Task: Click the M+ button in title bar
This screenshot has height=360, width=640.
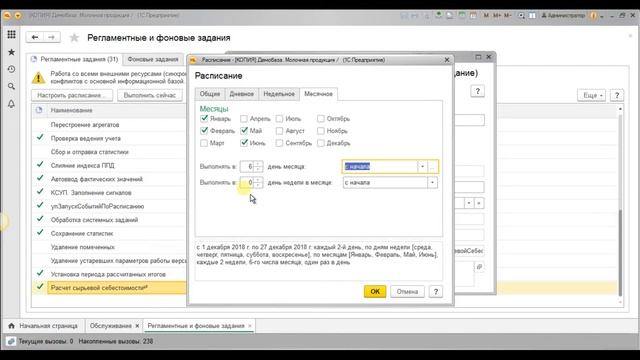Action: click(x=497, y=16)
